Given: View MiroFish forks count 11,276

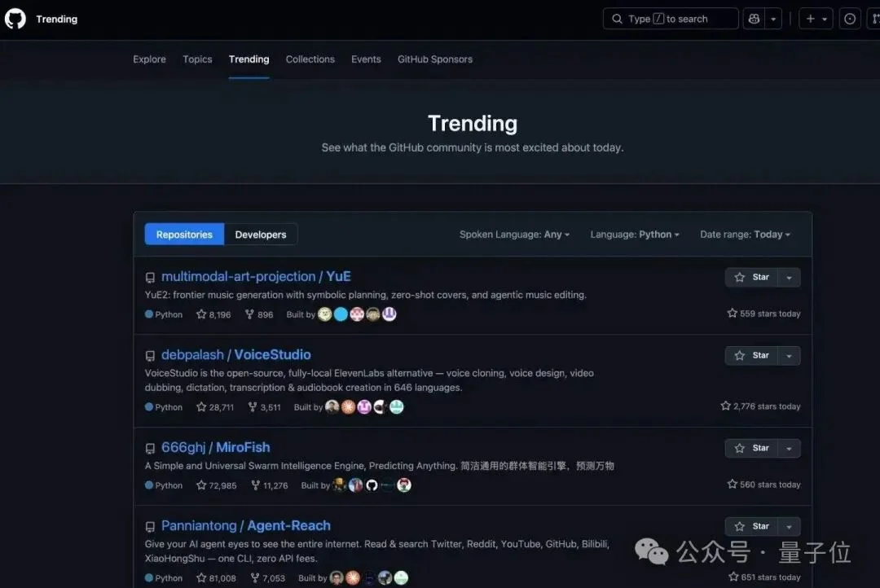Looking at the screenshot, I should [x=270, y=485].
